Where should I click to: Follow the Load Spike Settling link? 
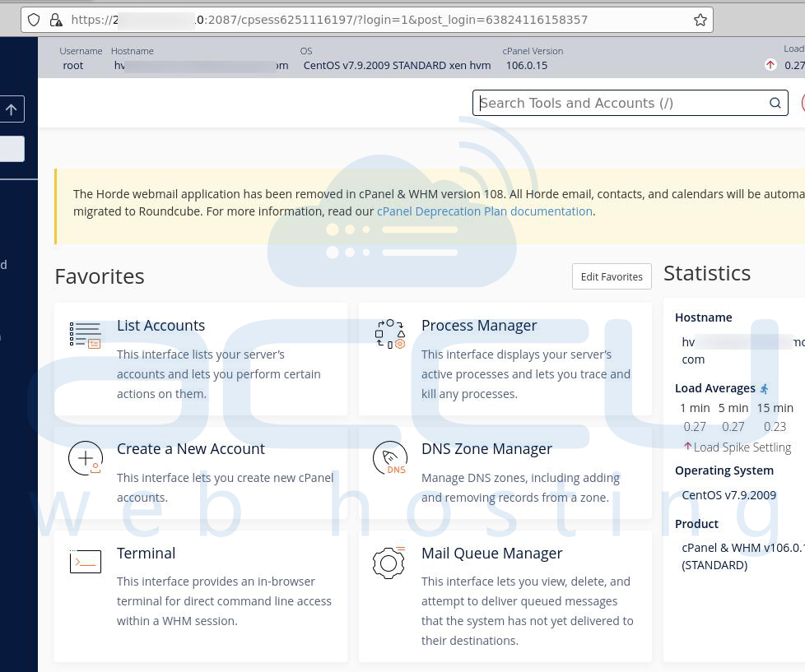(742, 447)
